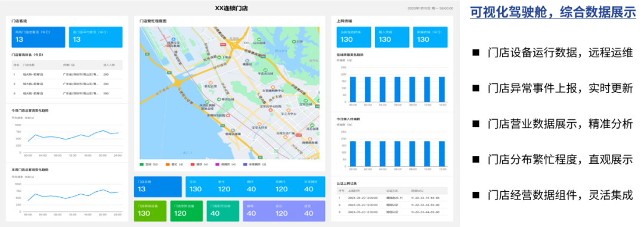Click the XX连锁门店 dashboard title
644x227 pixels.
coord(231,8)
